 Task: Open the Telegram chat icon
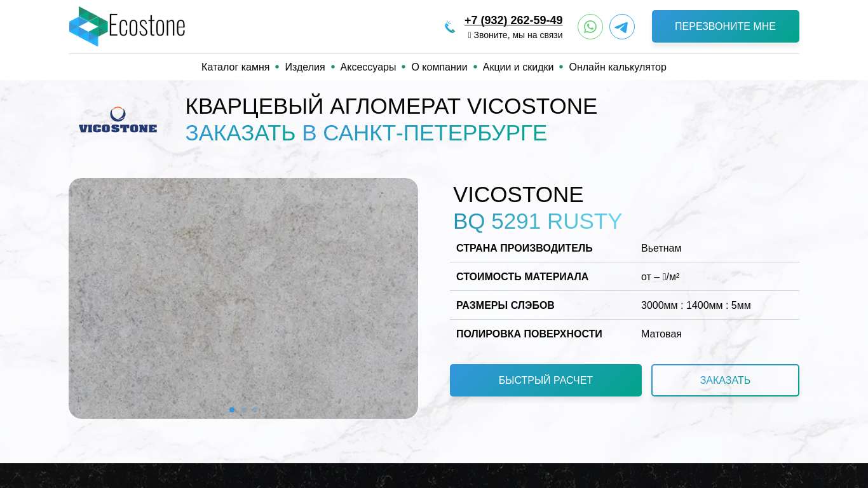click(621, 27)
